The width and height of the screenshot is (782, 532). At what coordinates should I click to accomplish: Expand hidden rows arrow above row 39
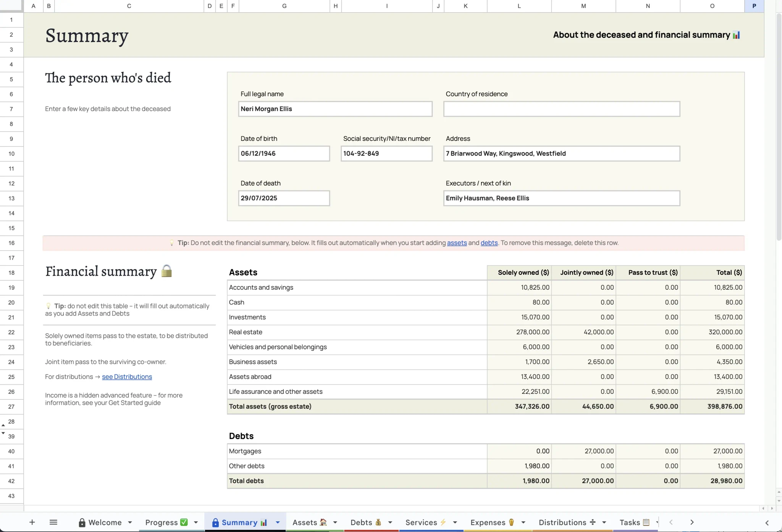(3, 433)
